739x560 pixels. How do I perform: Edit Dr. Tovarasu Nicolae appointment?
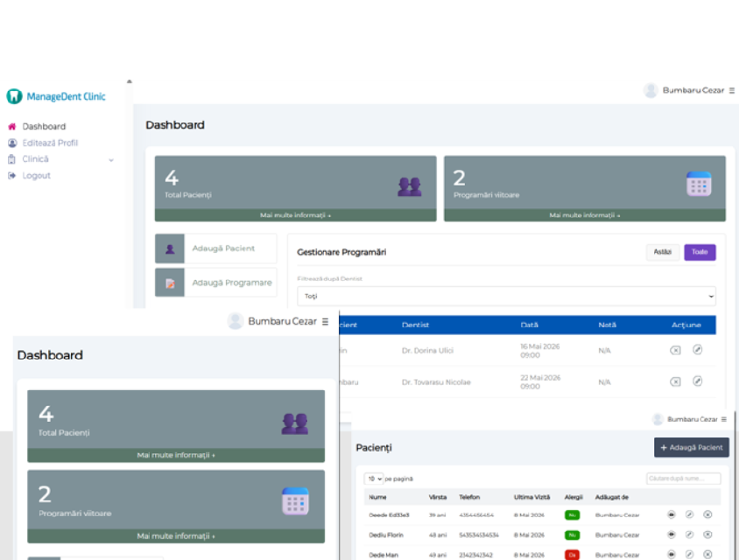698,381
